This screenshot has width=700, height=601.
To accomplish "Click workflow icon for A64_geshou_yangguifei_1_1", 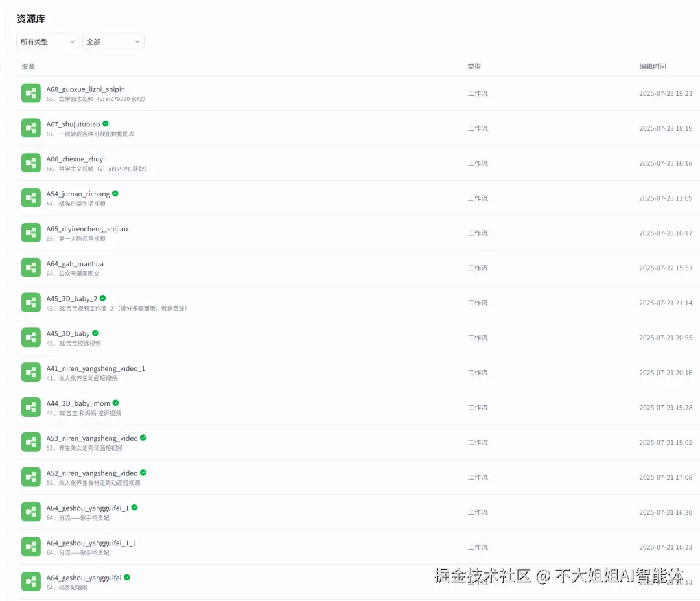I will (31, 547).
